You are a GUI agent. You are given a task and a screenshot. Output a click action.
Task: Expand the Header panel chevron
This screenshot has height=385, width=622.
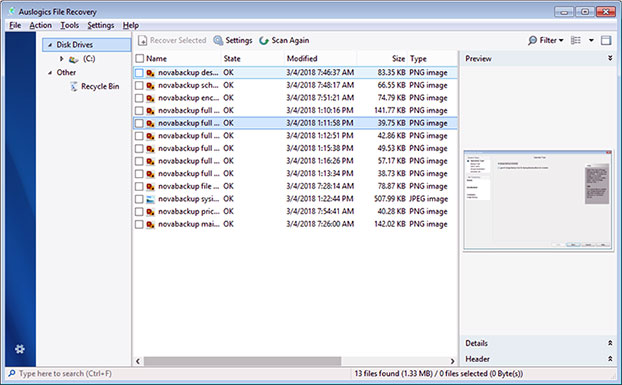point(610,359)
